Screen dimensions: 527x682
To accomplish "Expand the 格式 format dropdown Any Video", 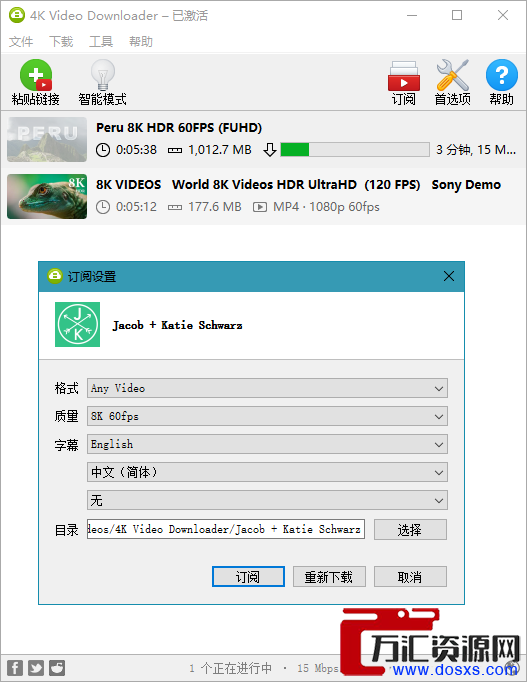I will [x=267, y=388].
